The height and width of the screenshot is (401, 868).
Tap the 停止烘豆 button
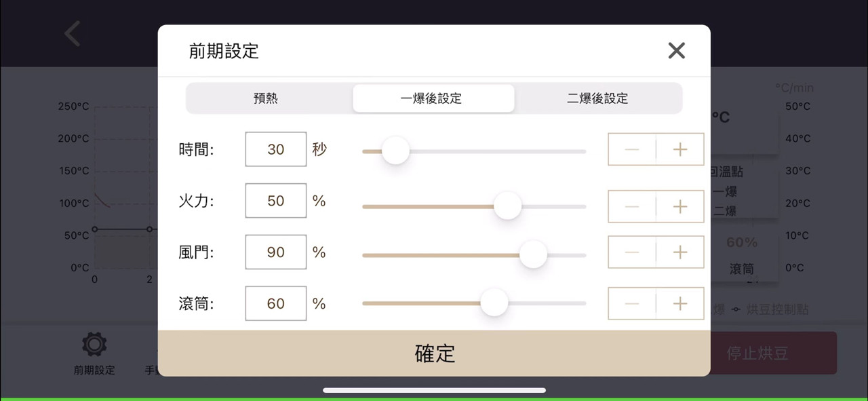pos(774,353)
